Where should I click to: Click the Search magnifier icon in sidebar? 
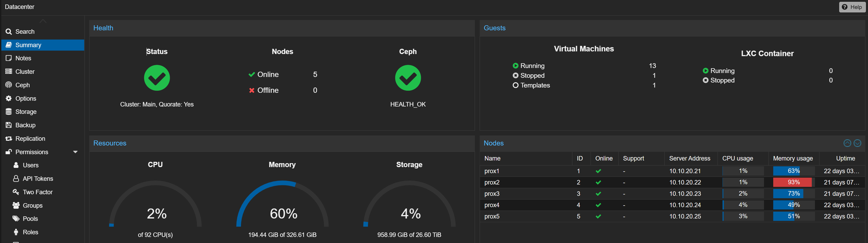[9, 32]
